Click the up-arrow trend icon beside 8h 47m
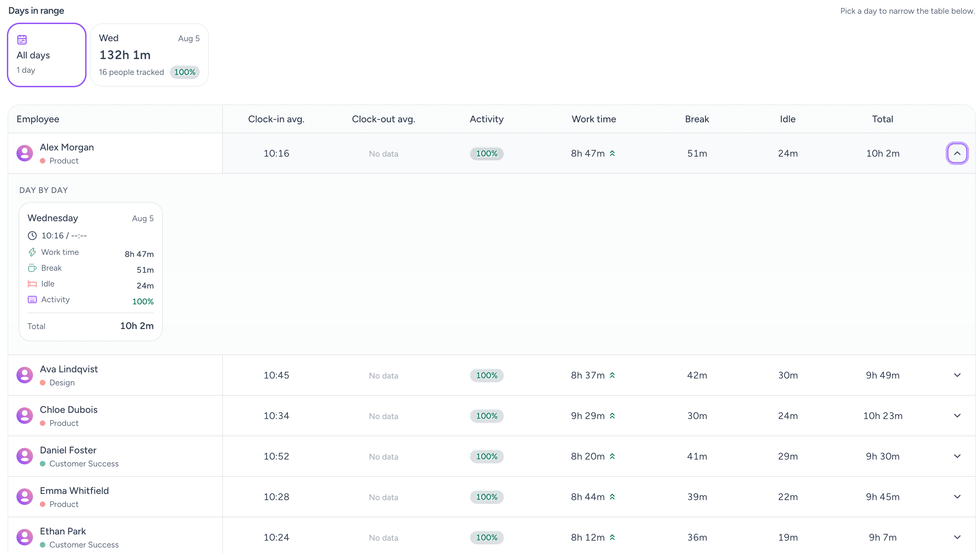Screen dimensions: 980x553 612,154
